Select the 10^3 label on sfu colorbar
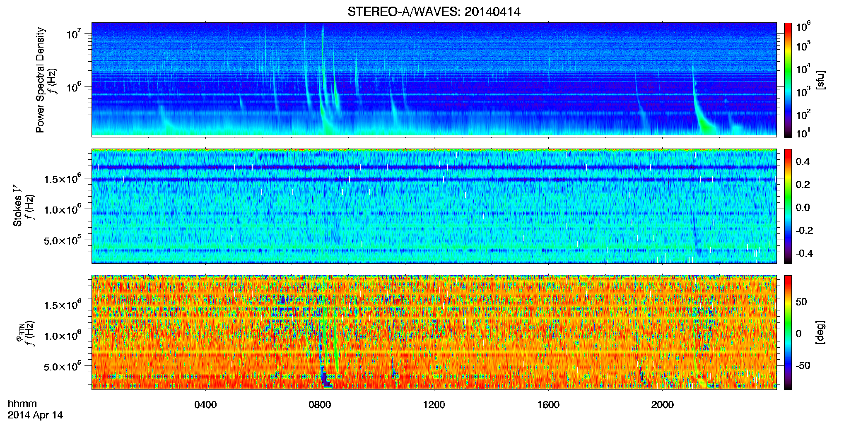Screen dimensions: 868x447 (803, 92)
